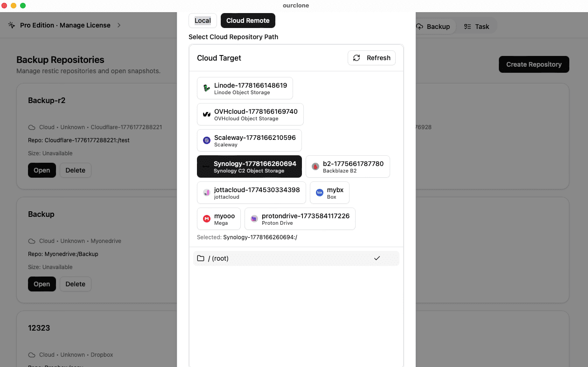The height and width of the screenshot is (367, 588).
Task: Select the Synology-1778166260694 target
Action: pos(249,166)
